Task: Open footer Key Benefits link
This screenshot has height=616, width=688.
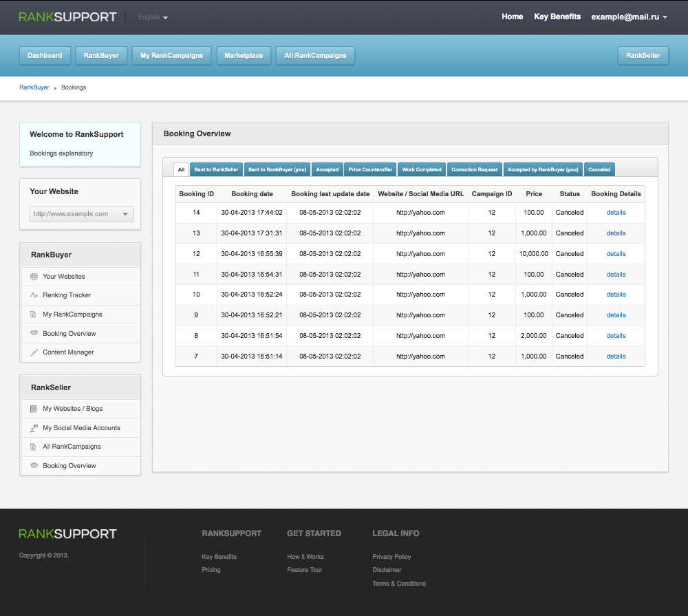Action: tap(219, 557)
